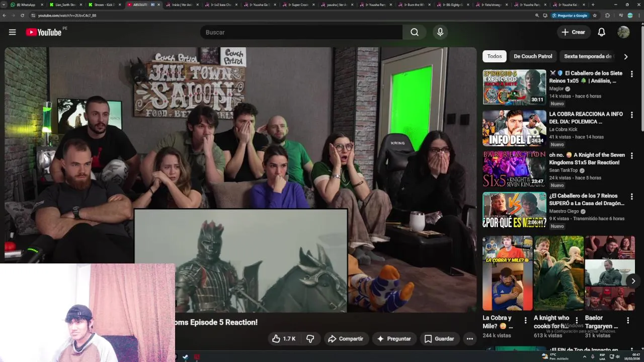
Task: Start voice search with the microphone
Action: 440,32
